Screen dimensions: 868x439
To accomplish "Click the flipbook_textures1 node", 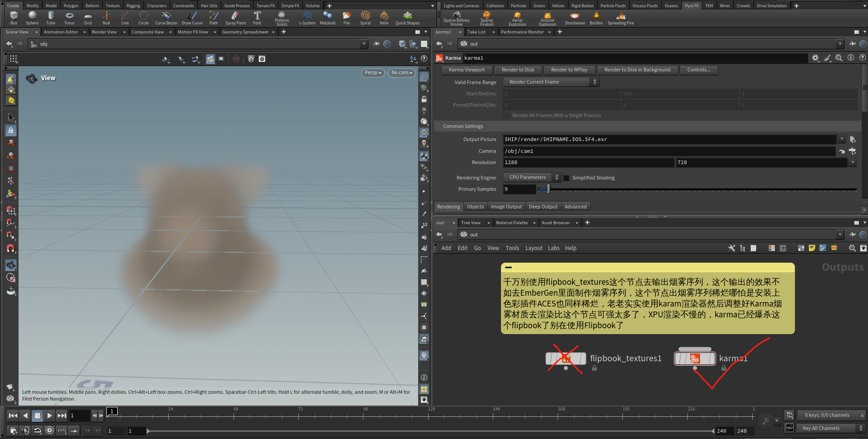I will (566, 359).
